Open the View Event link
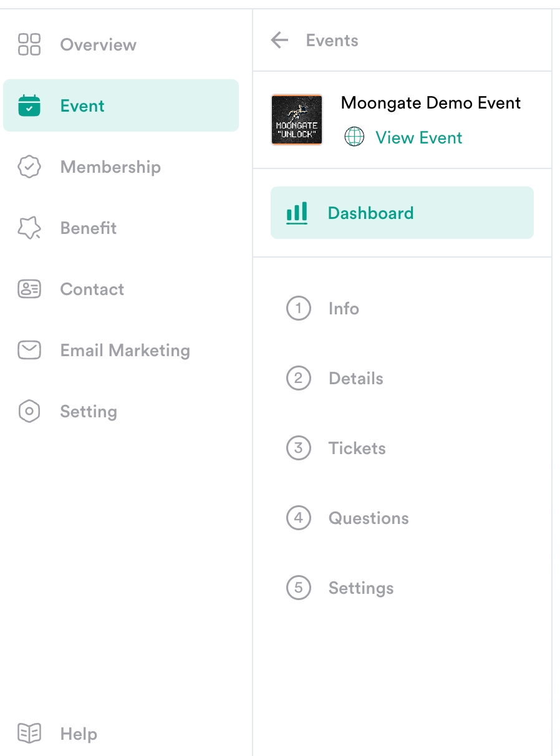 click(x=418, y=137)
